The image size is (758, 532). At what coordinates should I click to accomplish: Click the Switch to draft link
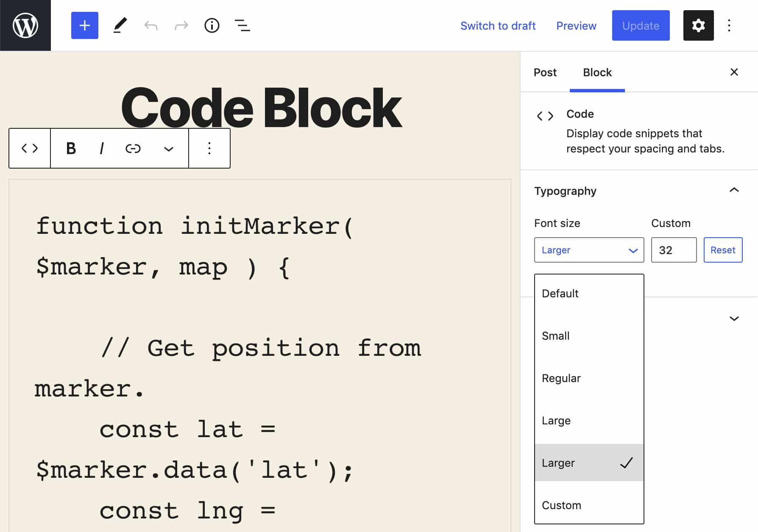(498, 25)
